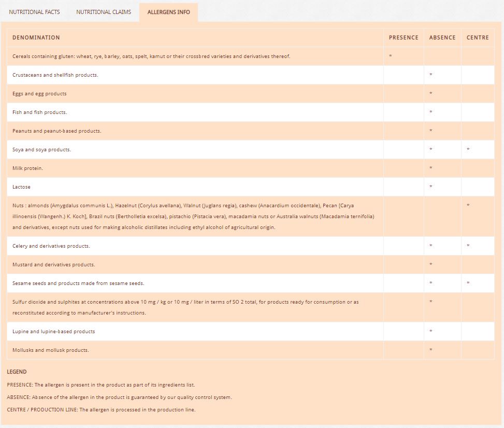Click the Denomination column header
The height and width of the screenshot is (428, 504).
[x=36, y=37]
